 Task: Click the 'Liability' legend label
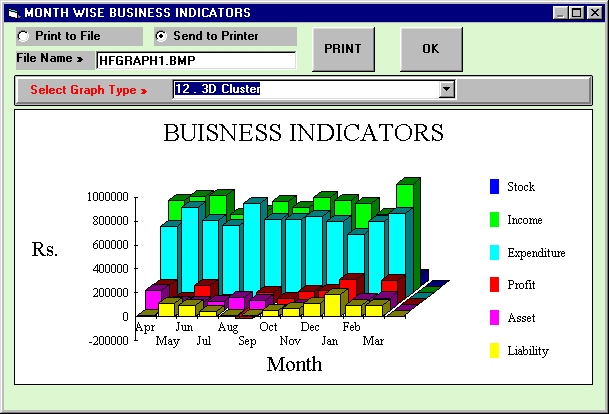(528, 351)
